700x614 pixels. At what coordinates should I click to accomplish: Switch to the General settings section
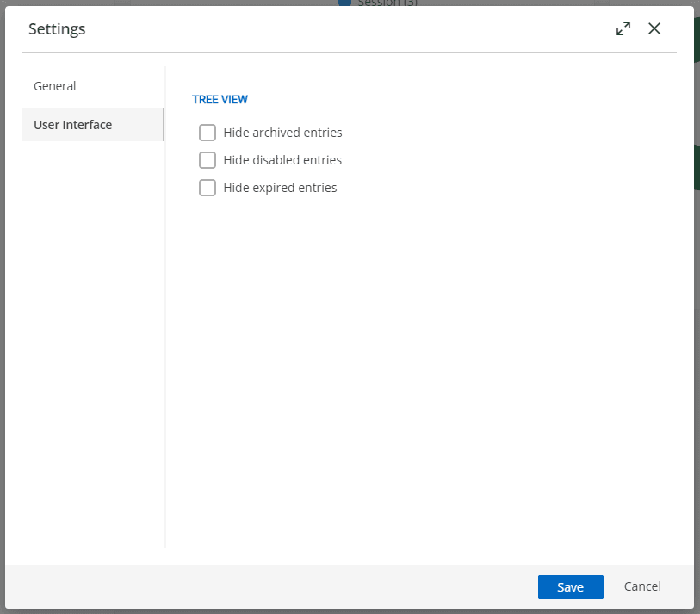point(54,86)
